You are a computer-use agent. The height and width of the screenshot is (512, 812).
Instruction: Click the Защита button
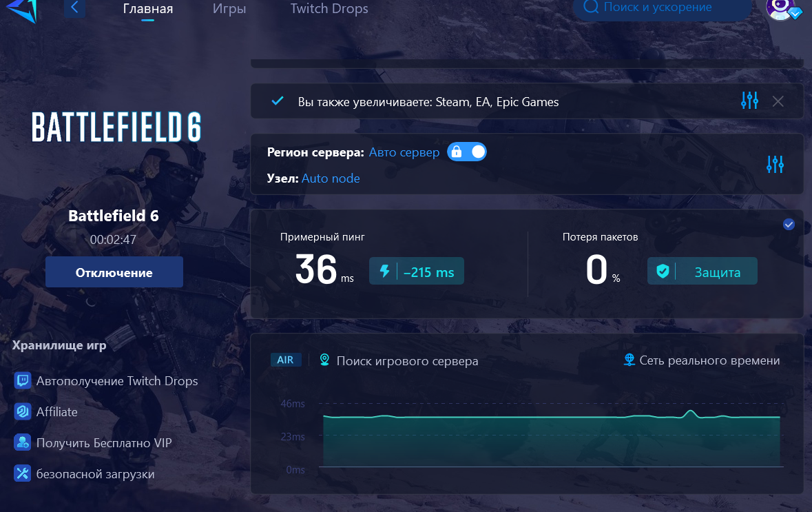(x=702, y=271)
